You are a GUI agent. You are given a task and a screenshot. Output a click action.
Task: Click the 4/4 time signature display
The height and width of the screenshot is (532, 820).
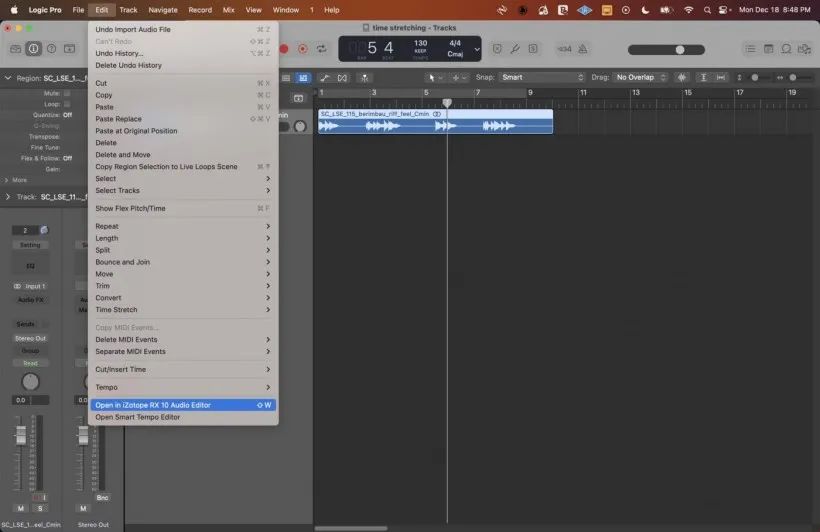[x=455, y=43]
